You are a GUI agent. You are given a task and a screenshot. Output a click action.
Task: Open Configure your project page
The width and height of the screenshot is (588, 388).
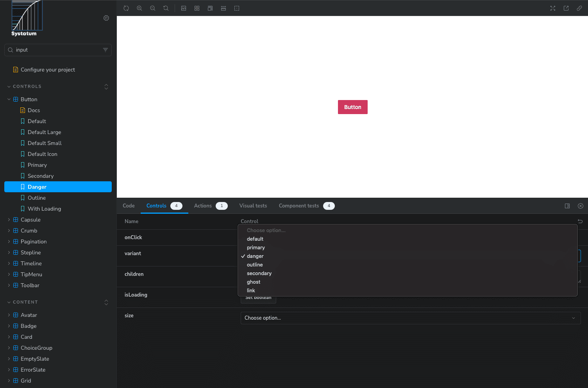(48, 70)
